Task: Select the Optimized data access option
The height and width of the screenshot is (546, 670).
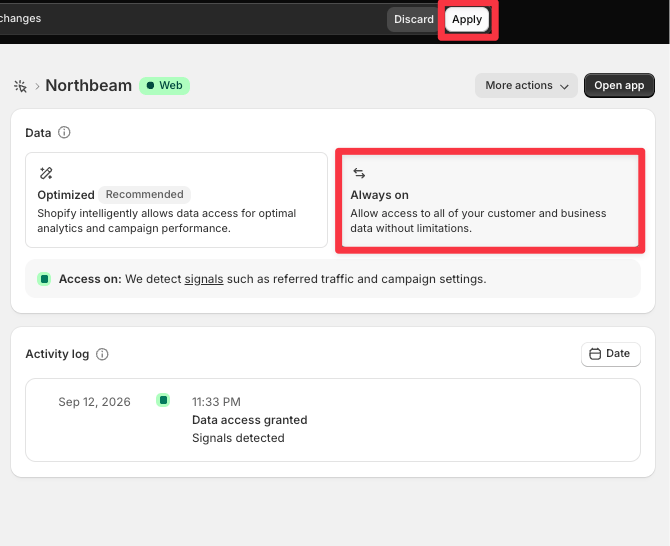Action: pyautogui.click(x=176, y=200)
